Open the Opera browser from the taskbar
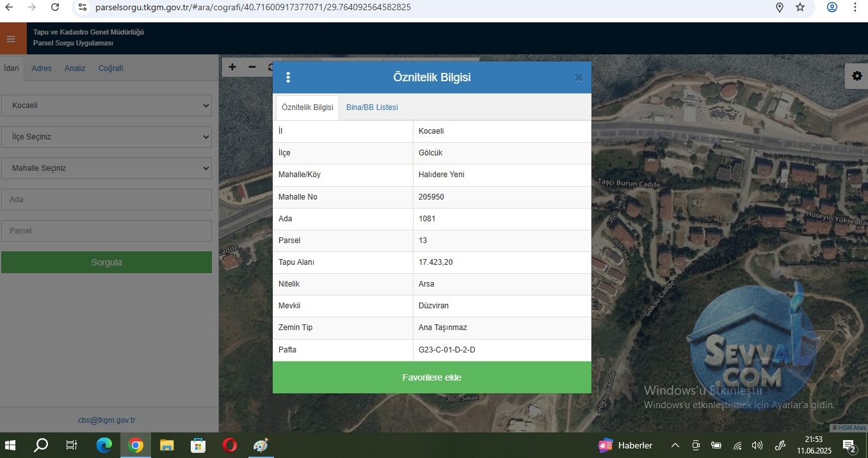 229,445
